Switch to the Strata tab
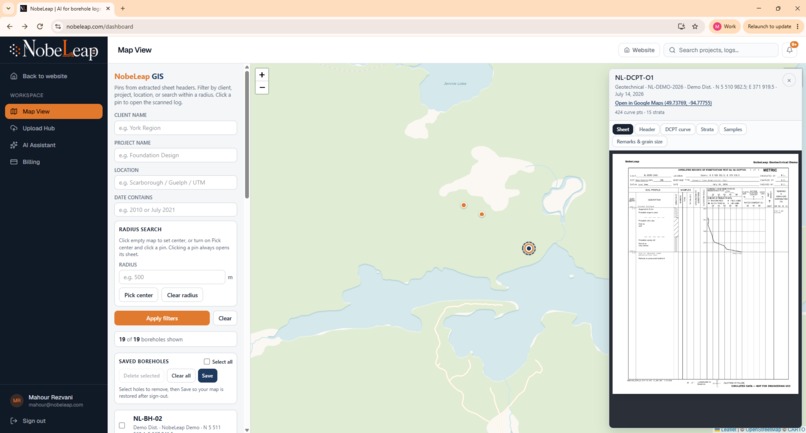The width and height of the screenshot is (806, 433). click(x=707, y=130)
